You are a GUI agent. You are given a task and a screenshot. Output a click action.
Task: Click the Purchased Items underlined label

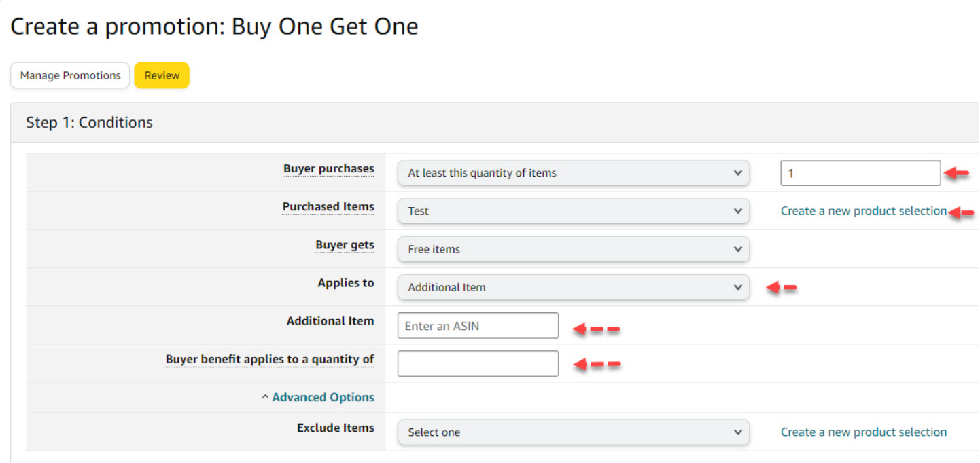coord(328,207)
